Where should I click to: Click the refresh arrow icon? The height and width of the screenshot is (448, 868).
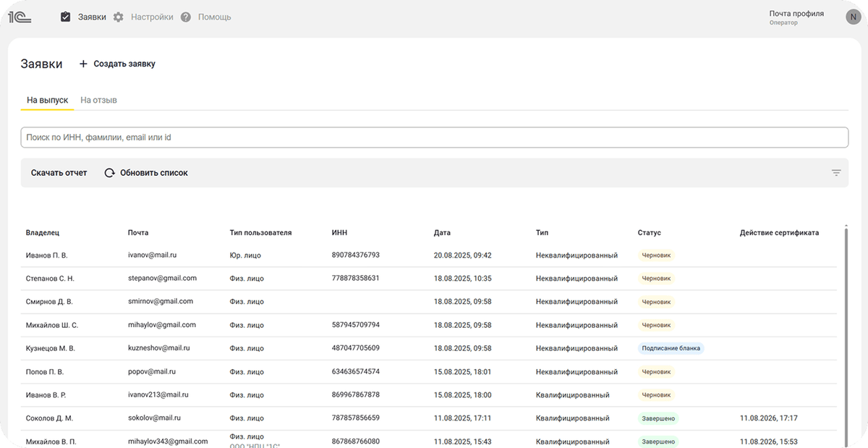110,173
